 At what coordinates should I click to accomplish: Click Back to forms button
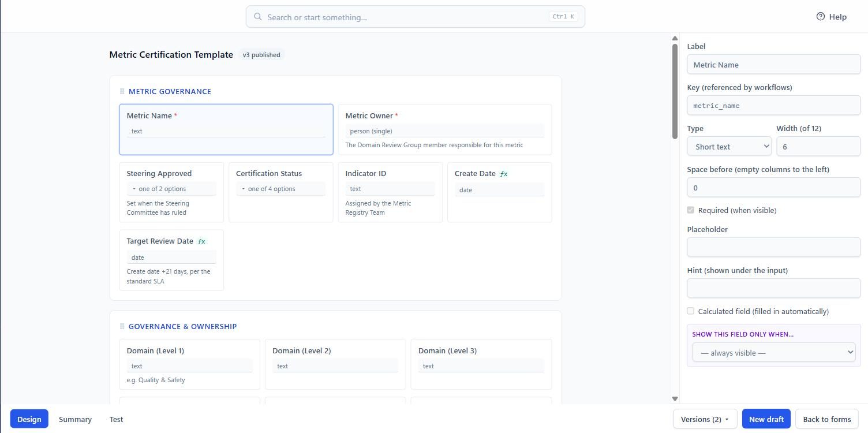(826, 419)
